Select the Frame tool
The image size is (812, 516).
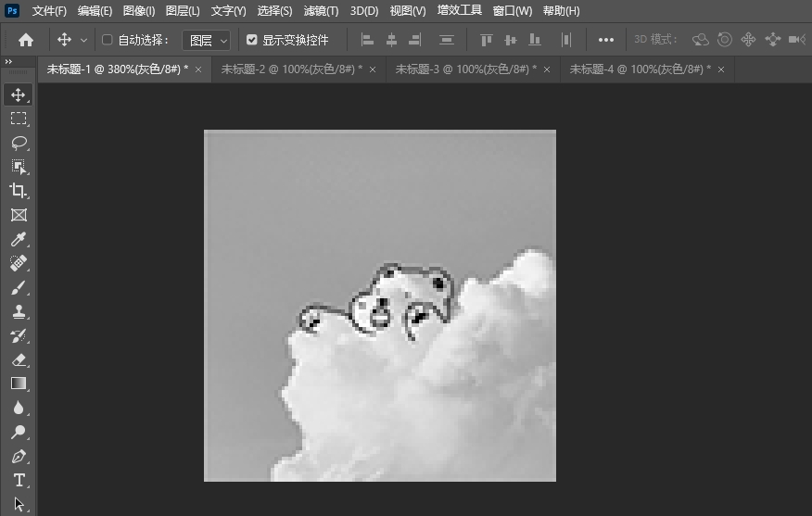(19, 215)
